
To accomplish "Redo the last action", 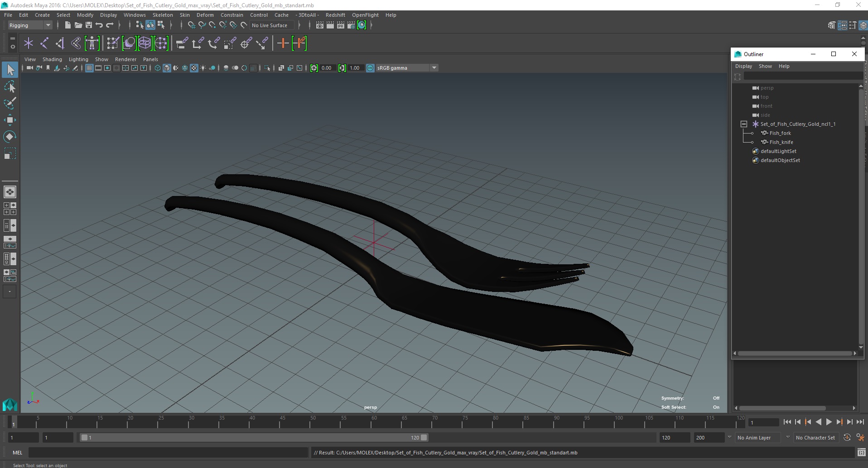I will click(x=110, y=25).
